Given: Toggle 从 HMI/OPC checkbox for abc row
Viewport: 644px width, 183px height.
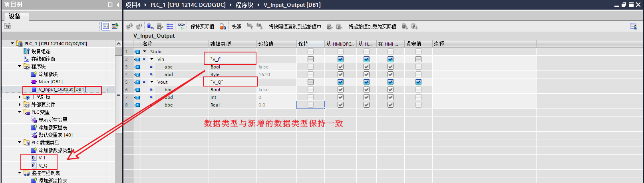Looking at the screenshot, I should (340, 66).
